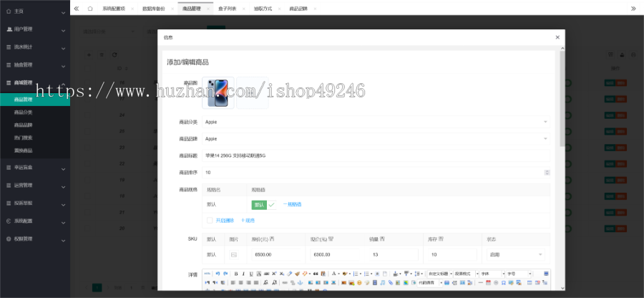Expand the 幸运盲盒 sidebar menu

pos(35,168)
